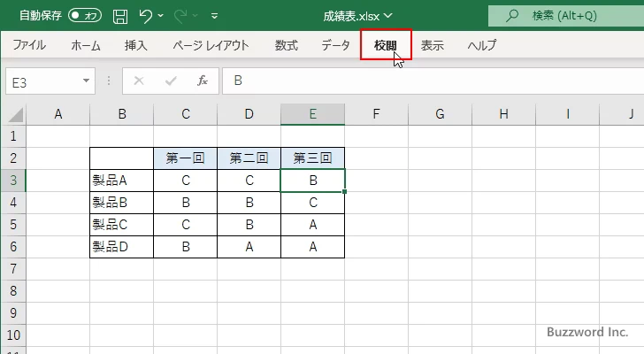The width and height of the screenshot is (644, 354).
Task: Select 製品C's 第二回 cell
Action: (249, 225)
